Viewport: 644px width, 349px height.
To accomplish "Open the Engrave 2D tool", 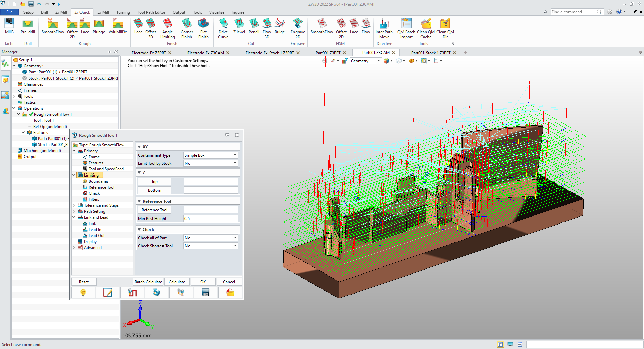I will click(x=298, y=29).
